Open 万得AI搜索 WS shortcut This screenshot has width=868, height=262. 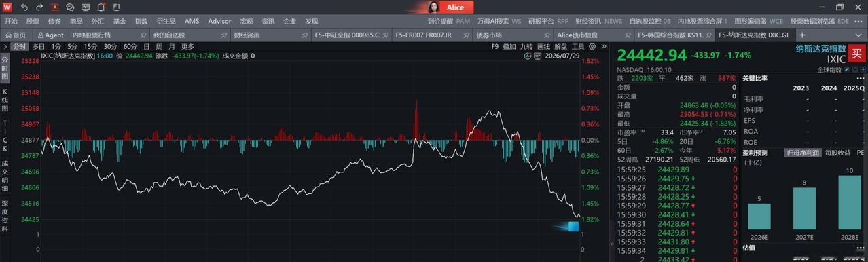click(x=499, y=21)
